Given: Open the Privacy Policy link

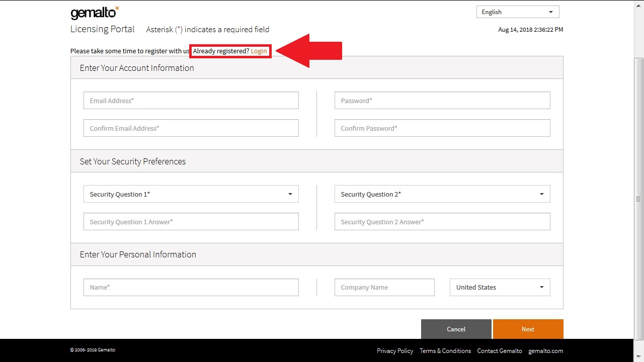Looking at the screenshot, I should [x=394, y=351].
